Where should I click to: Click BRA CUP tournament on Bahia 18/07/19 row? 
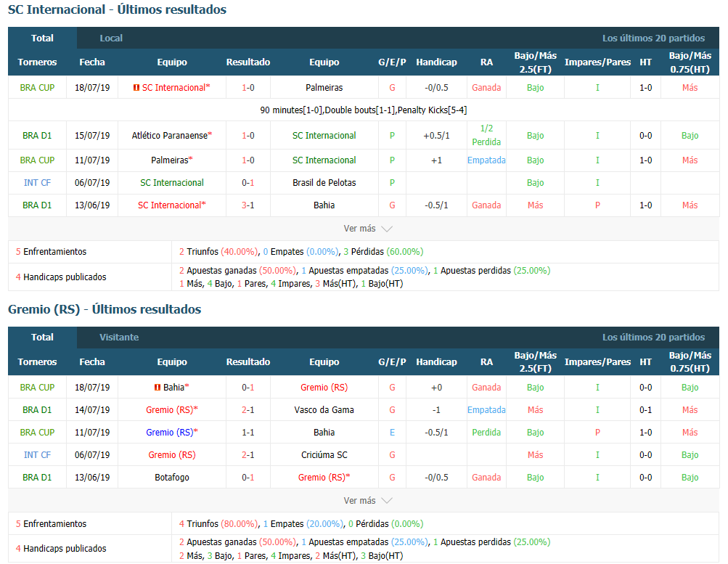[37, 388]
